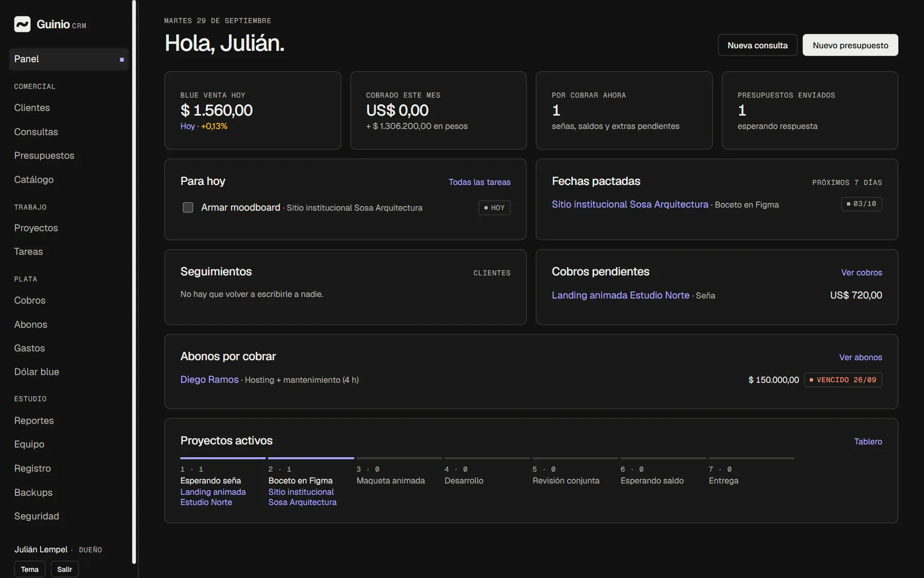Open the Todas las tareas link

click(479, 182)
